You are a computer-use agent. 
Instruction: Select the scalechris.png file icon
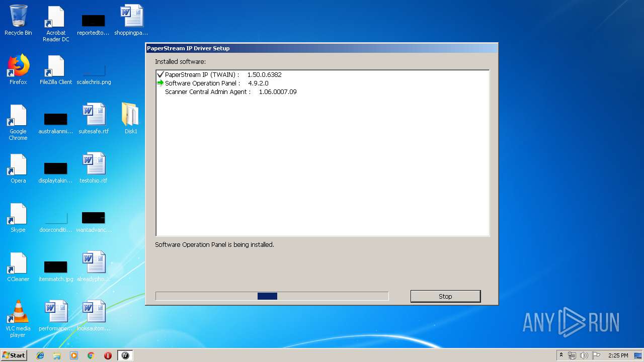click(94, 74)
